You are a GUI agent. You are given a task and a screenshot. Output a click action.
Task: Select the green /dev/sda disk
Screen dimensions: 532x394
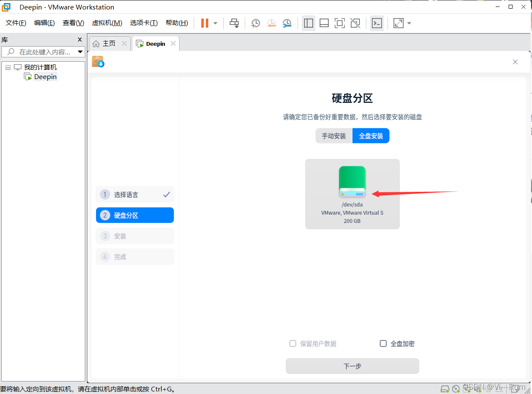coord(352,194)
